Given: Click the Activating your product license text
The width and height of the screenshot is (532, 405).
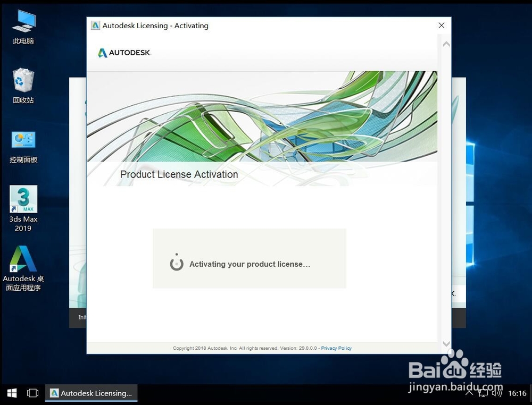Looking at the screenshot, I should (250, 264).
